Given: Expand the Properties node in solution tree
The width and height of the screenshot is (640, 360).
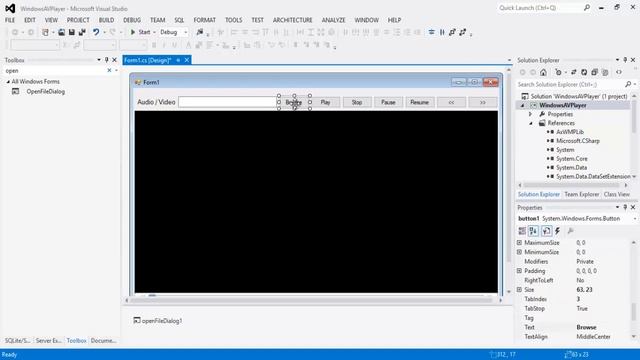Looking at the screenshot, I should (x=531, y=114).
